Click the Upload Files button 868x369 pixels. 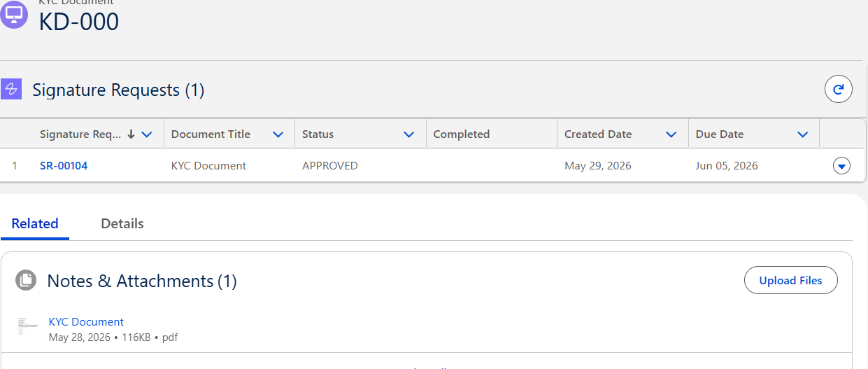pyautogui.click(x=790, y=280)
